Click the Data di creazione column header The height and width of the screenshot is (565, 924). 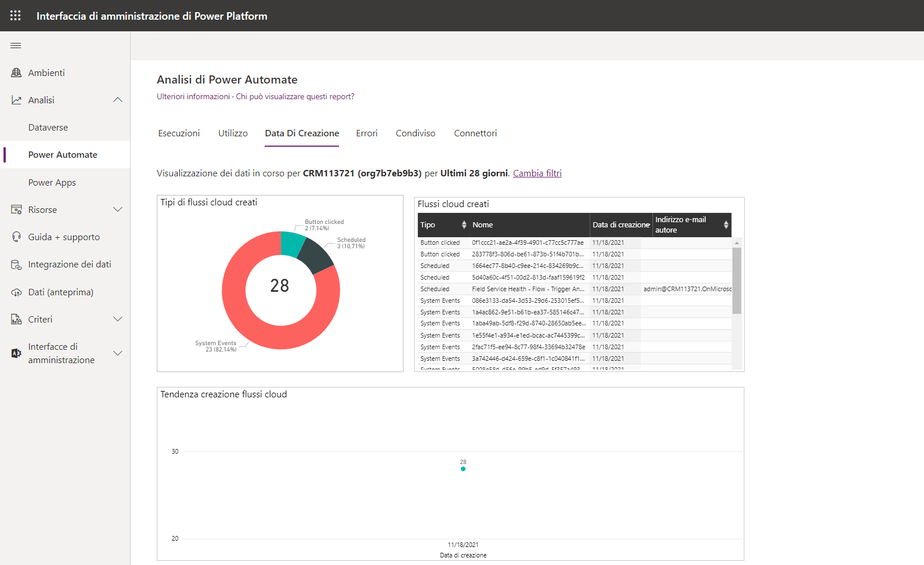621,224
